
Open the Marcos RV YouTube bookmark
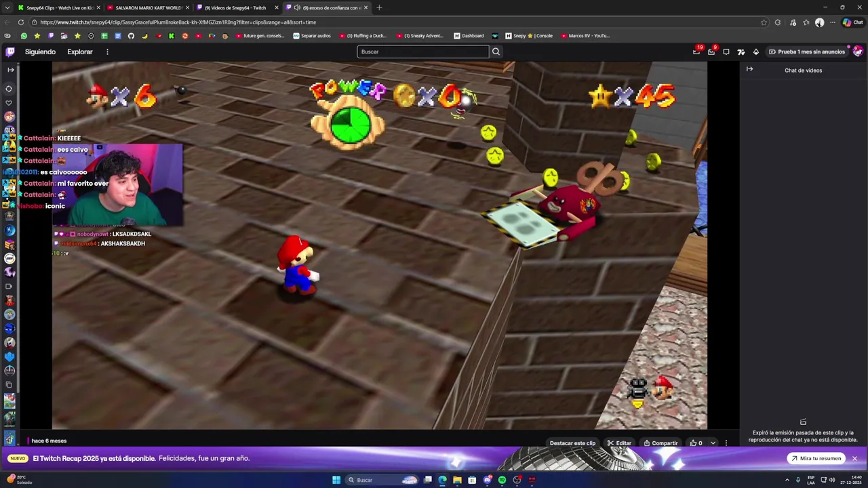[x=585, y=36]
